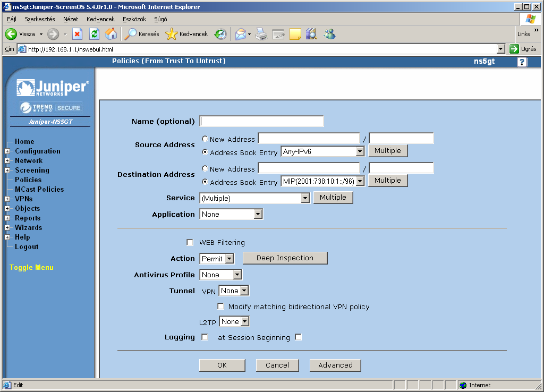Enable the WEB Filtering checkbox
Viewport: 544px width, 392px height.
(190, 243)
